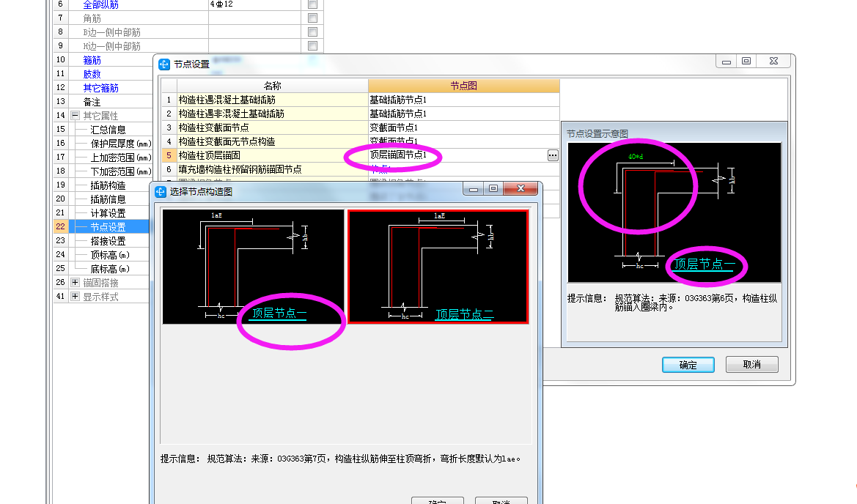Viewport: 857px width, 504px height.
Task: Click 顶层节点二 link label
Action: tap(464, 314)
